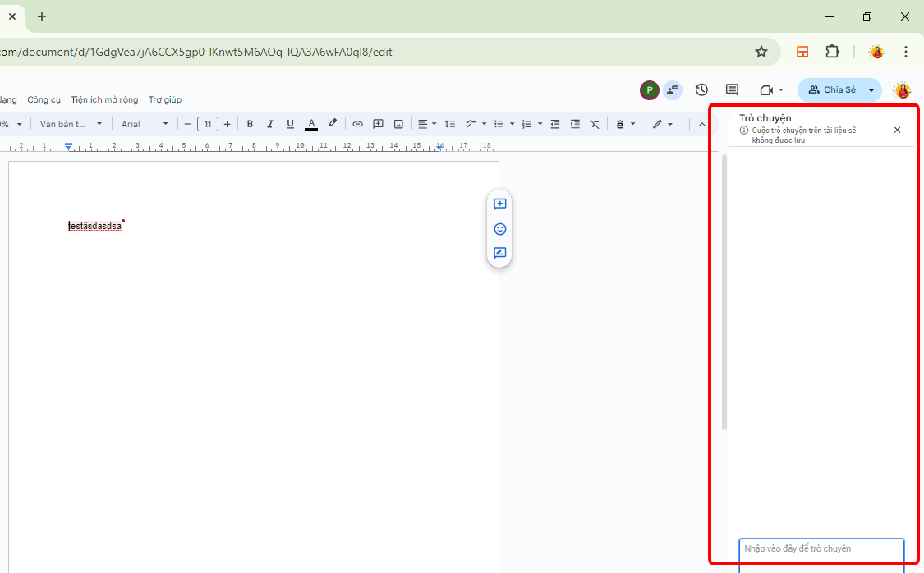Click the text color swatch
Screen dimensions: 924x573
311,124
